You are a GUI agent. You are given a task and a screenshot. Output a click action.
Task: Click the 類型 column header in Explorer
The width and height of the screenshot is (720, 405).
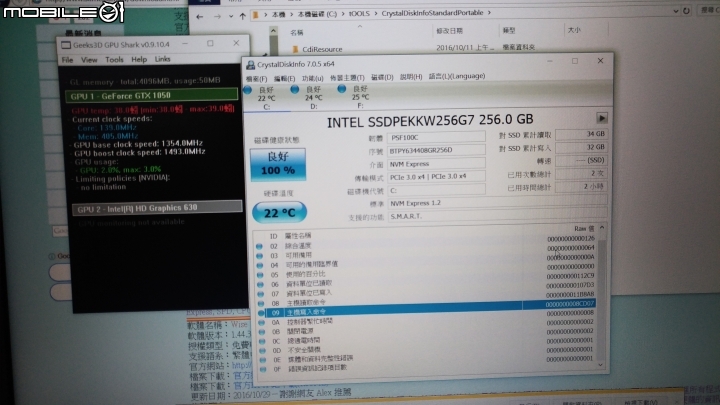509,30
